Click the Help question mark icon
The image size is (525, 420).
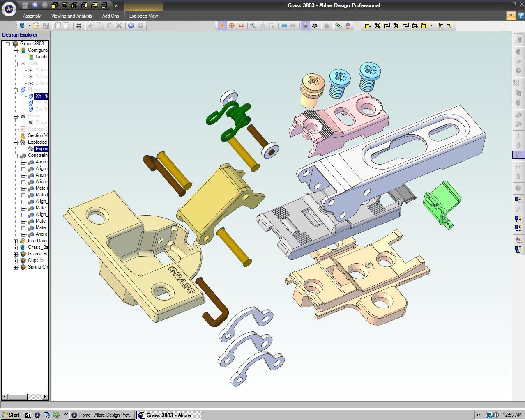pyautogui.click(x=520, y=16)
